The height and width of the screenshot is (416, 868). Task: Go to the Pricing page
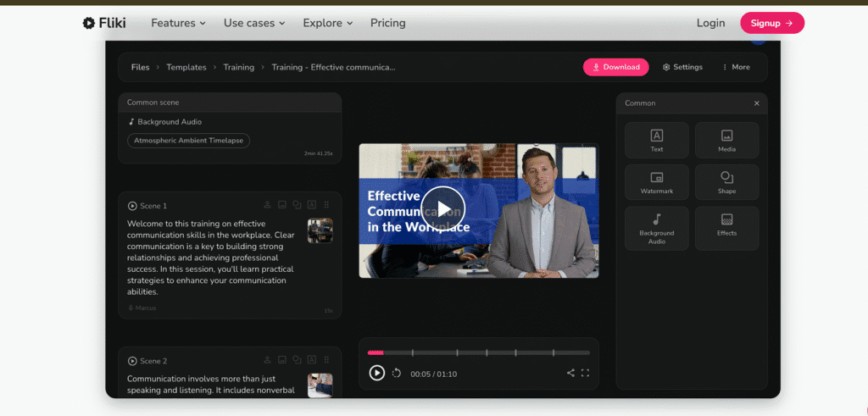click(387, 23)
